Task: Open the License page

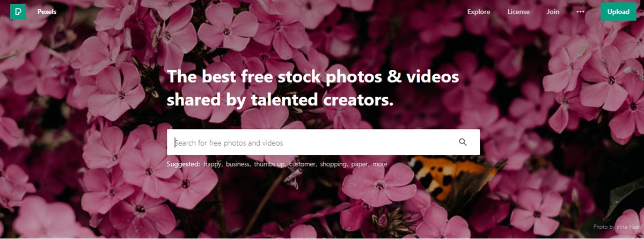Action: tap(518, 12)
